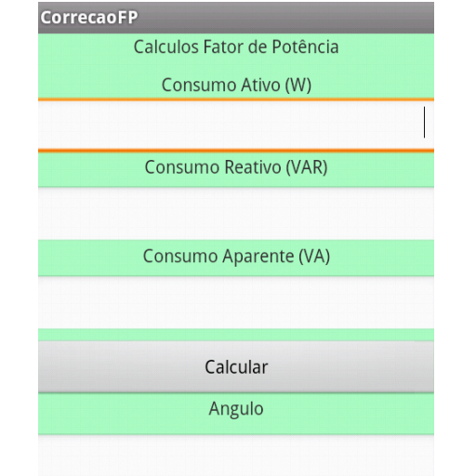This screenshot has height=476, width=476.
Task: Click the Consumo Aparente (VA) label
Action: 236,257
